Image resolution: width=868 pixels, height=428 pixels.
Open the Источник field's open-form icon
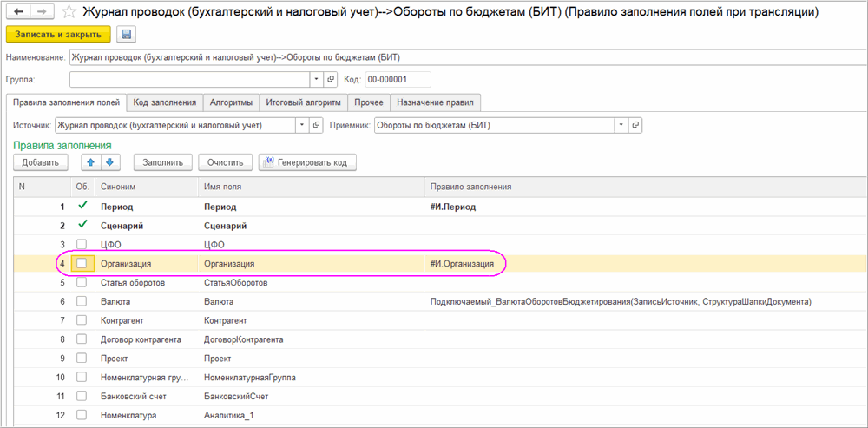click(316, 125)
